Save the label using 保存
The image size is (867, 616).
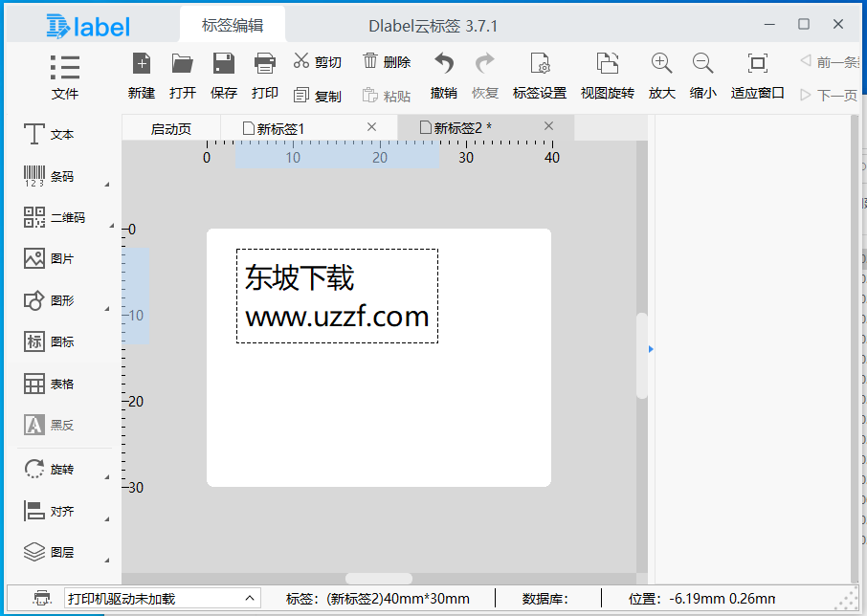(223, 76)
